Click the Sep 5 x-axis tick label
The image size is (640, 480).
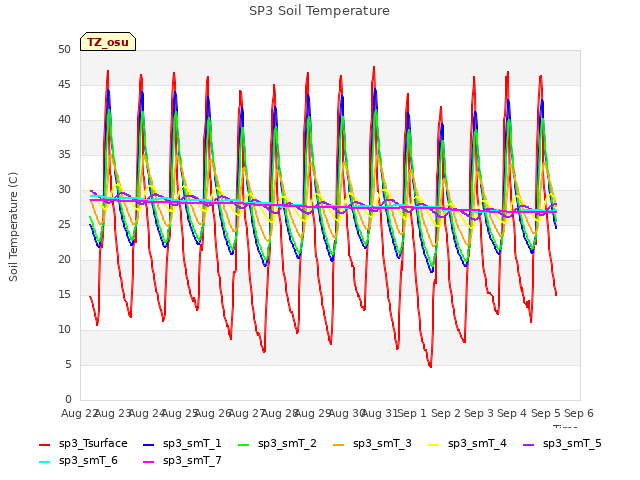point(545,413)
